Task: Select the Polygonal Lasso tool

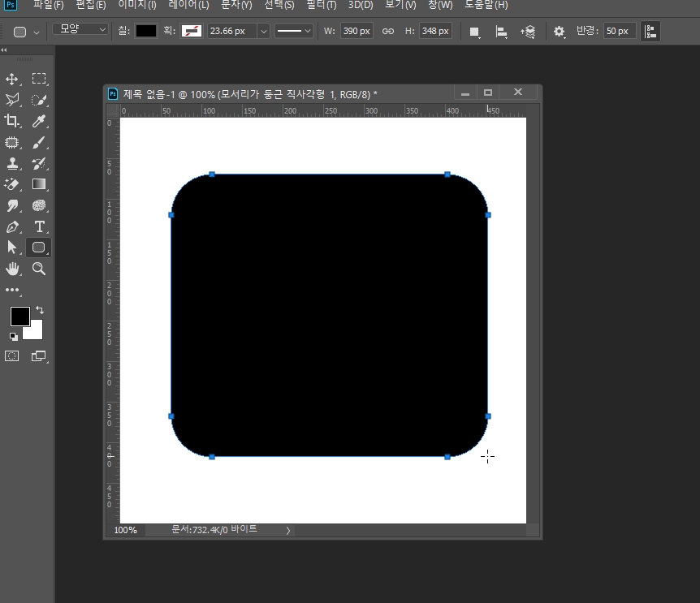Action: 12,100
